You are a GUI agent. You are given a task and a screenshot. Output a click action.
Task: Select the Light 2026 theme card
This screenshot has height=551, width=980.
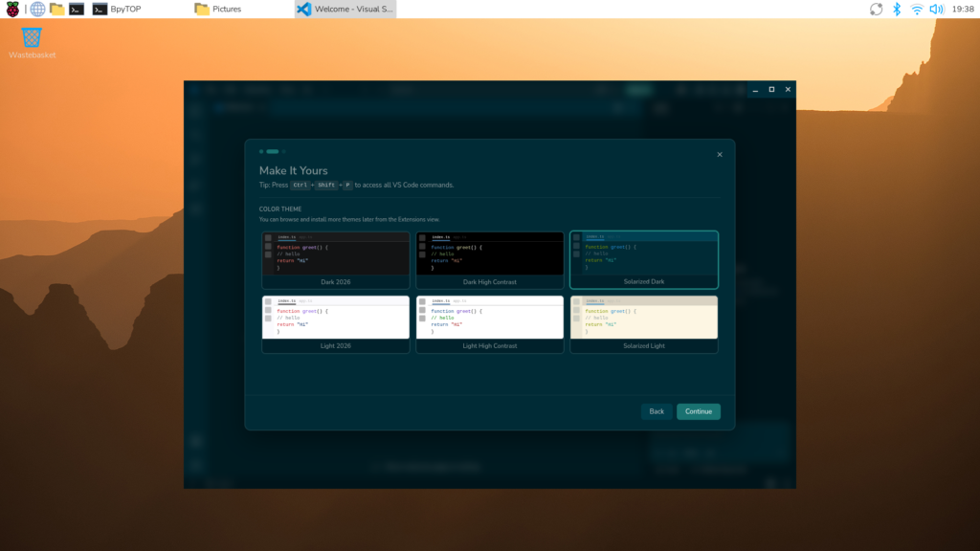click(336, 324)
